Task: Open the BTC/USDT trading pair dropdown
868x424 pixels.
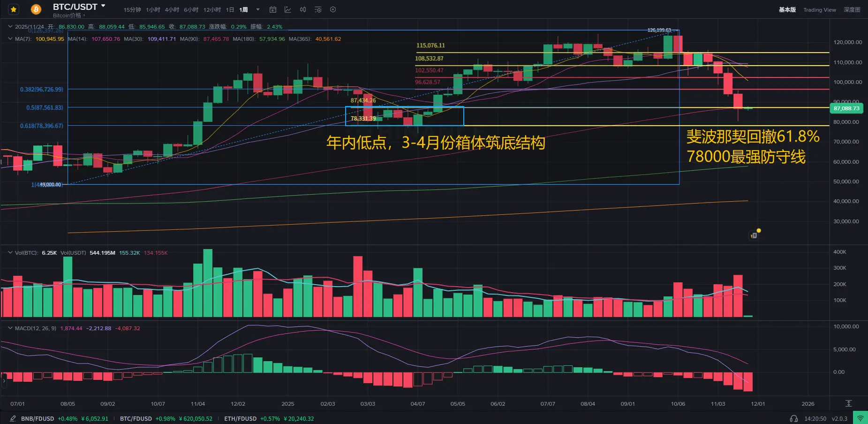Action: 79,7
